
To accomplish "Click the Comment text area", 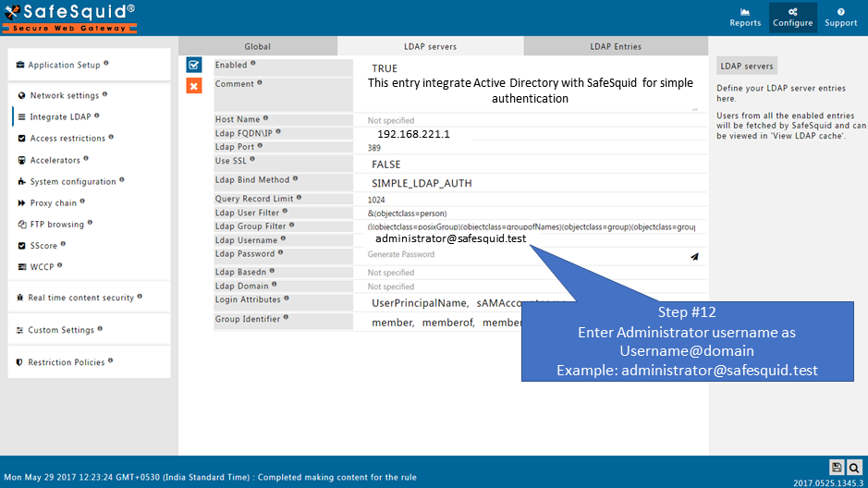I will pyautogui.click(x=530, y=94).
